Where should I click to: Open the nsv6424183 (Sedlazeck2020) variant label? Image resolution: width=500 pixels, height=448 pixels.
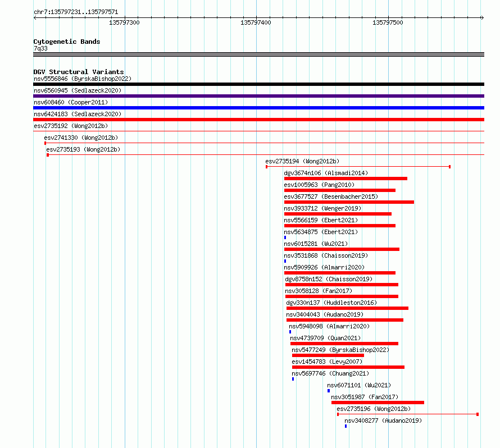tap(78, 114)
